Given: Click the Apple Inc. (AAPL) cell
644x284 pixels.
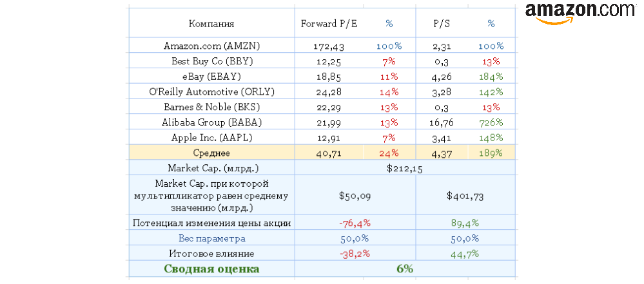Looking at the screenshot, I should coord(211,137).
